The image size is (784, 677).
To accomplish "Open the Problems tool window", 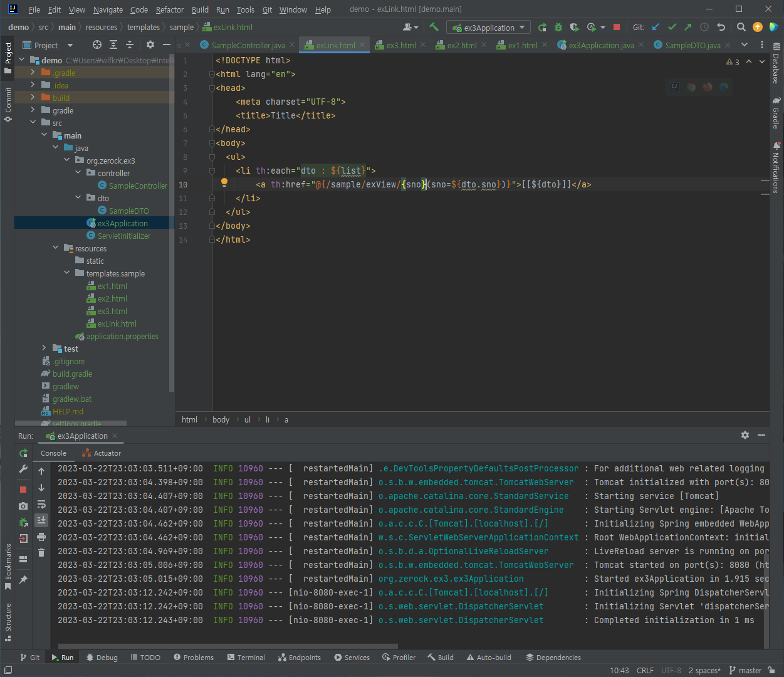I will pyautogui.click(x=194, y=658).
